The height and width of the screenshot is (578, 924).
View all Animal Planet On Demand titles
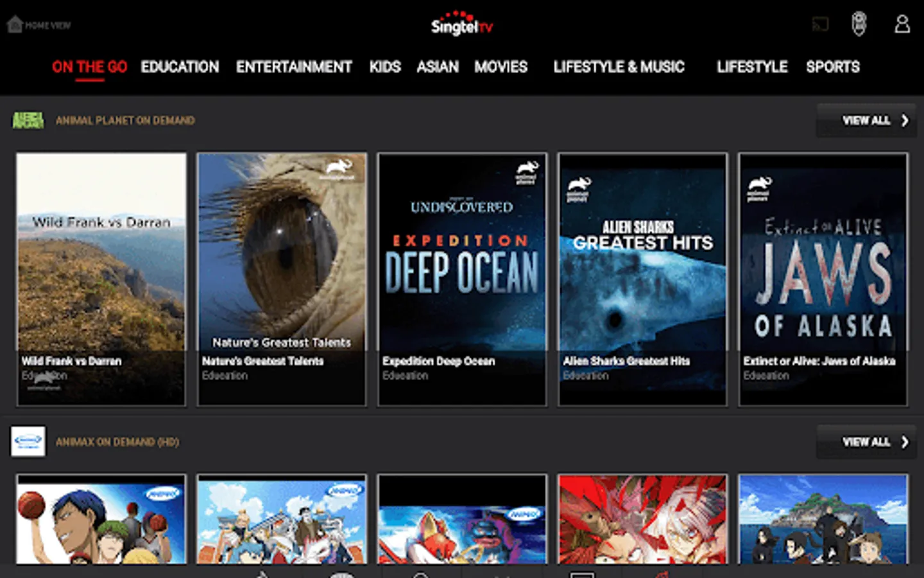pos(866,120)
